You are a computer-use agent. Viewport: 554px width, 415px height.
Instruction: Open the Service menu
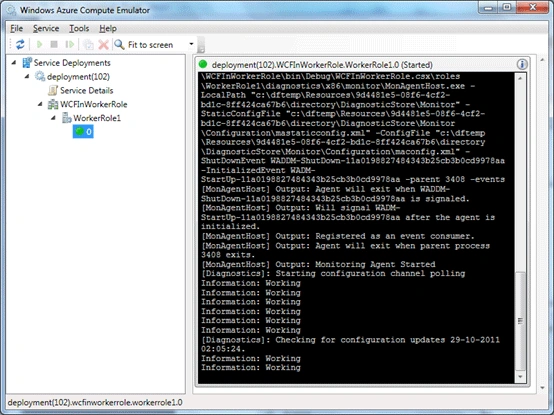click(x=46, y=29)
